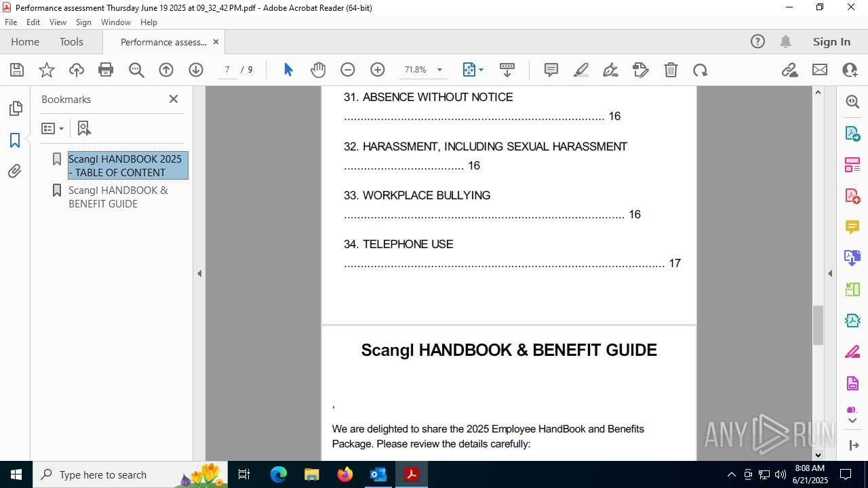Open the Window menu

116,22
